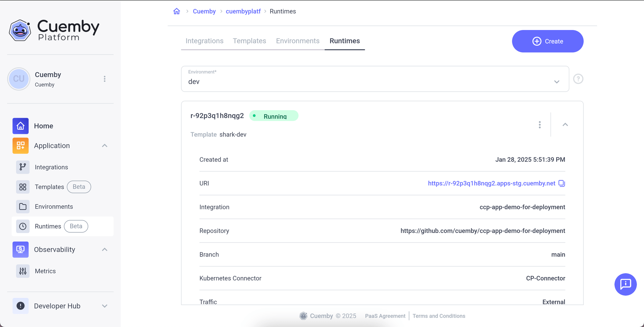Click the cuembyplatf breadcrumb link
Image resolution: width=644 pixels, height=327 pixels.
(243, 11)
